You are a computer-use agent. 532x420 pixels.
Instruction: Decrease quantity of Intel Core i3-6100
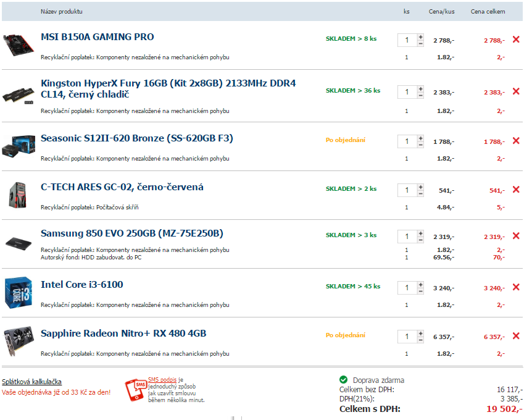[421, 292]
